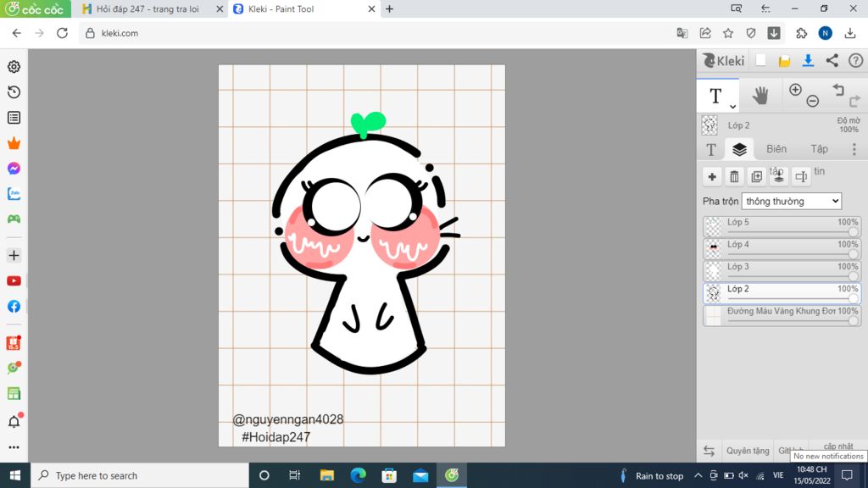The width and height of the screenshot is (868, 488).
Task: Adjust Lớp 4 opacity slider
Action: [854, 254]
